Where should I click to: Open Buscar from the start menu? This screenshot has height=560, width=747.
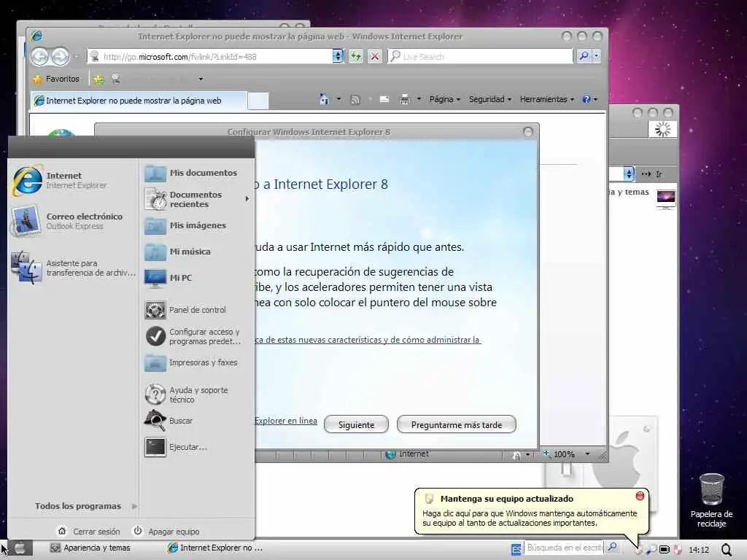tap(169, 421)
